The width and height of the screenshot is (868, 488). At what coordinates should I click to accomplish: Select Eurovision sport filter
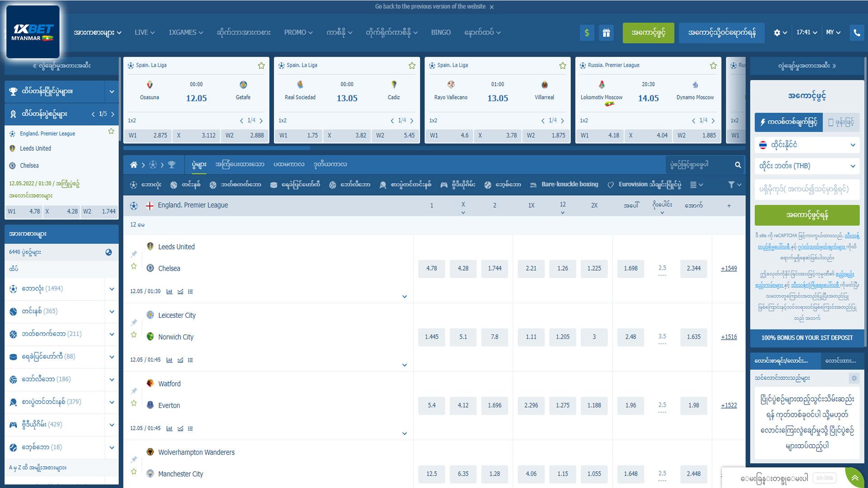[644, 184]
